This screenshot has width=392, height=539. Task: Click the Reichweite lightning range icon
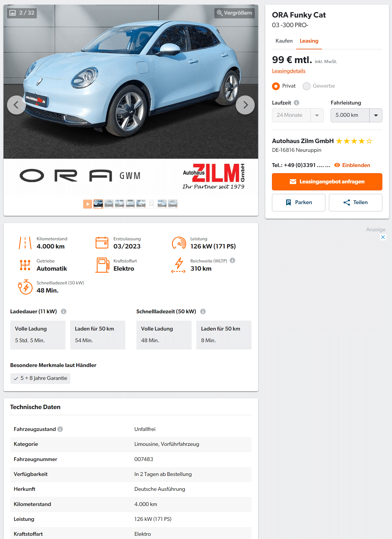(178, 265)
